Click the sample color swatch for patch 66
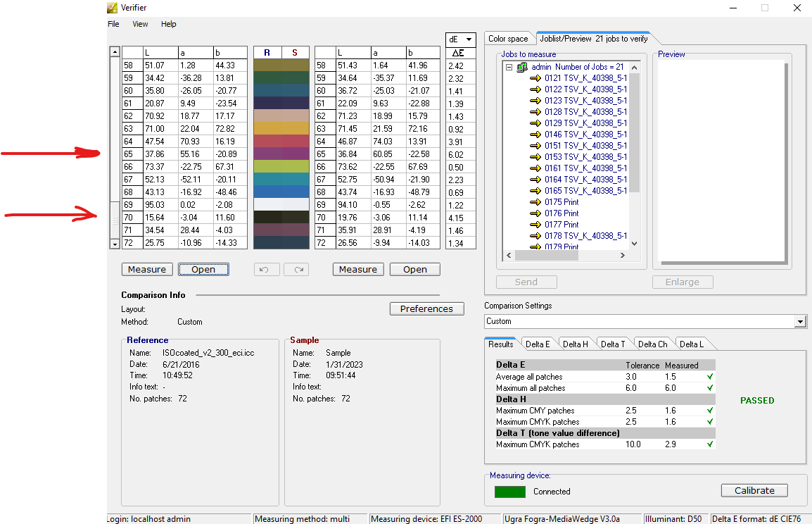Image resolution: width=812 pixels, height=524 pixels. [x=296, y=167]
